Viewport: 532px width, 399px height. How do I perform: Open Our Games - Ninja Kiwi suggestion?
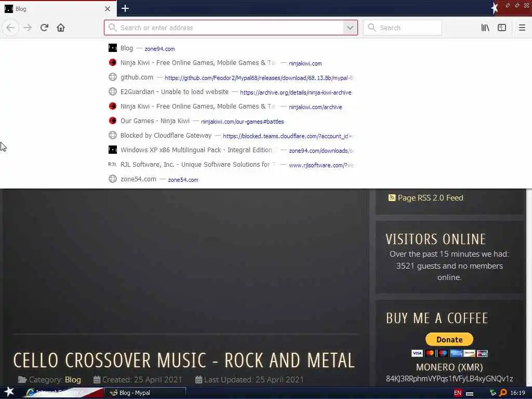click(x=231, y=121)
